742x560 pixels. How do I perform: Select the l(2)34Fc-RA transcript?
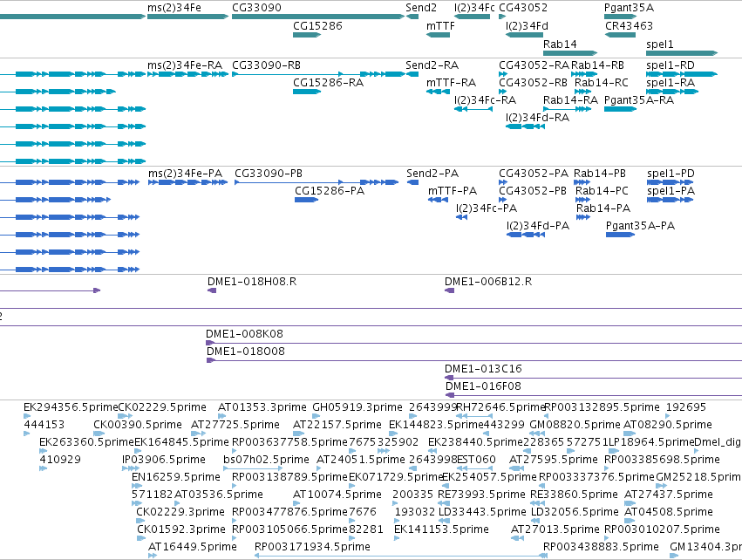(x=473, y=109)
